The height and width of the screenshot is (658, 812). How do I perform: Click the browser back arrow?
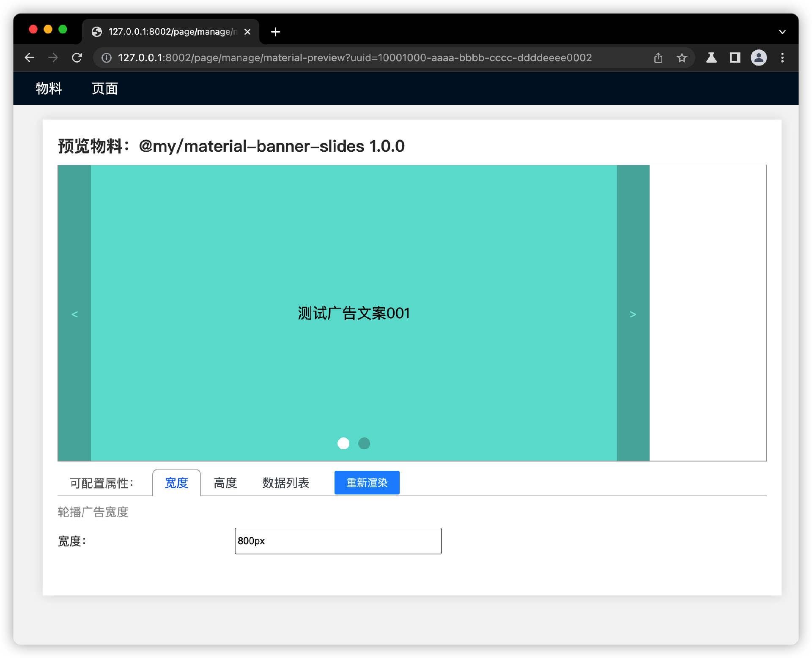[29, 58]
